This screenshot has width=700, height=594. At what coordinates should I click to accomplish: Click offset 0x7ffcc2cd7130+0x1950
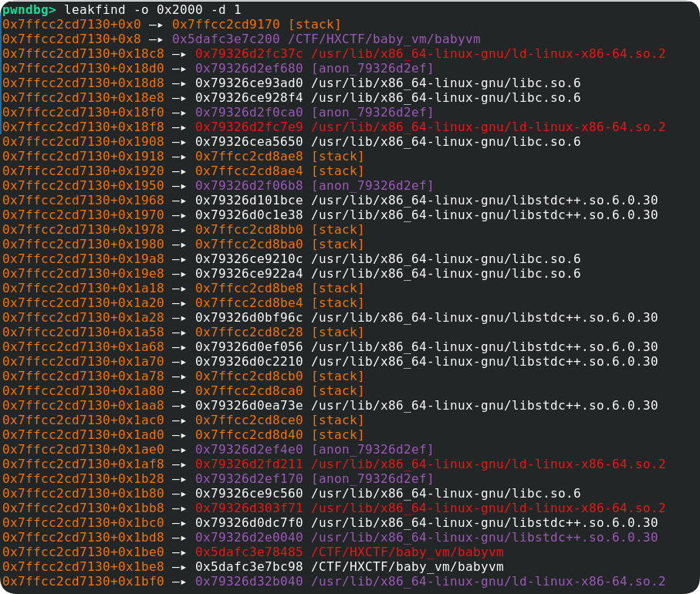[x=83, y=185]
